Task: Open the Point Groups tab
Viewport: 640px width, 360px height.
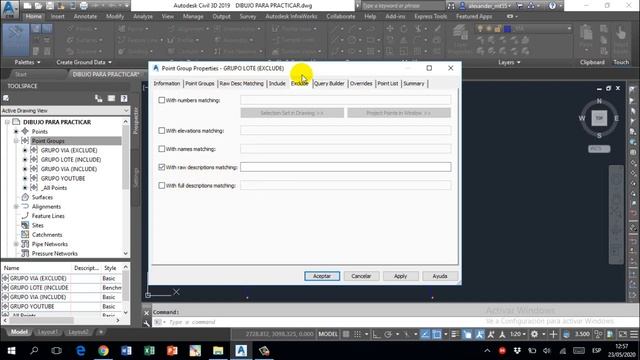Action: tap(200, 83)
